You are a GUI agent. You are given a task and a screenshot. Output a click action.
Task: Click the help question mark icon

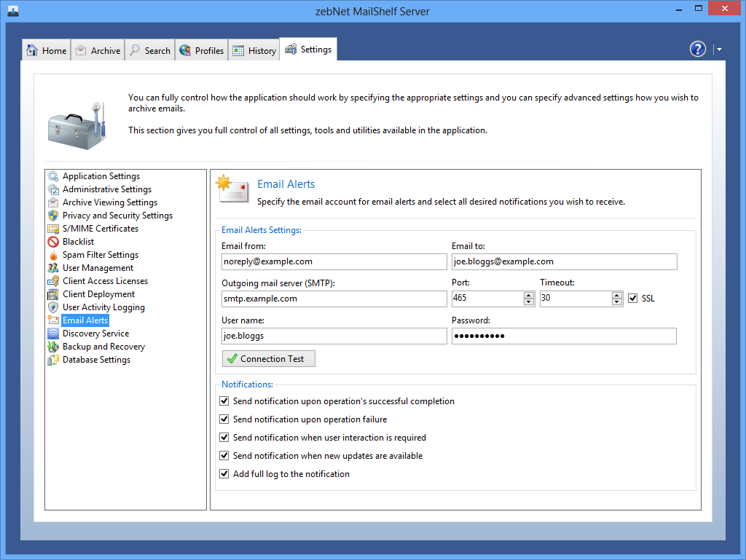point(697,49)
